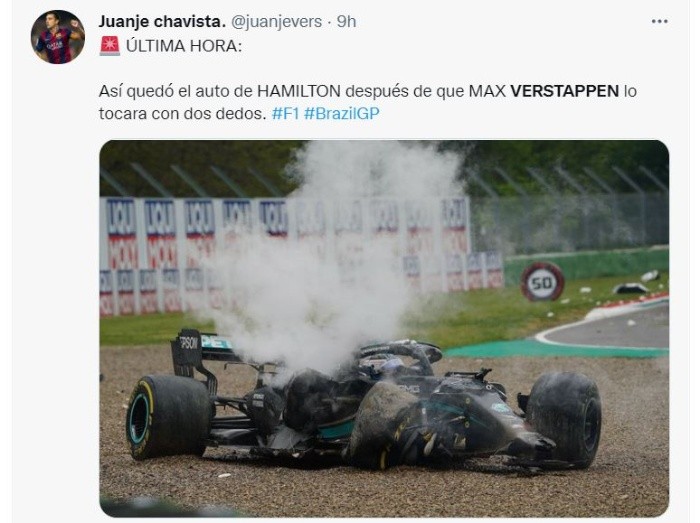
Task: Visit the @juanjevers handle profile
Action: (276, 21)
